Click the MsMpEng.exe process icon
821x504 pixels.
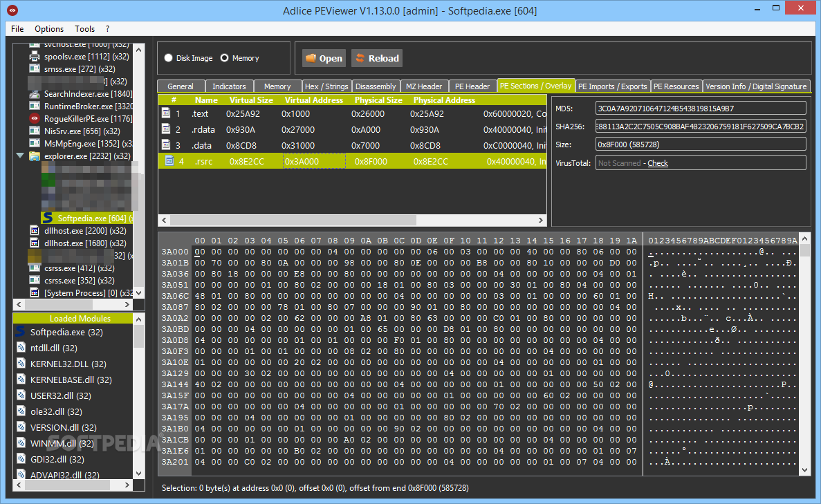tap(35, 143)
